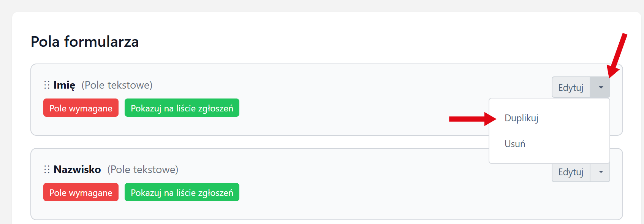Click the Nazwisko field name
Image resolution: width=644 pixels, height=224 pixels.
point(77,170)
